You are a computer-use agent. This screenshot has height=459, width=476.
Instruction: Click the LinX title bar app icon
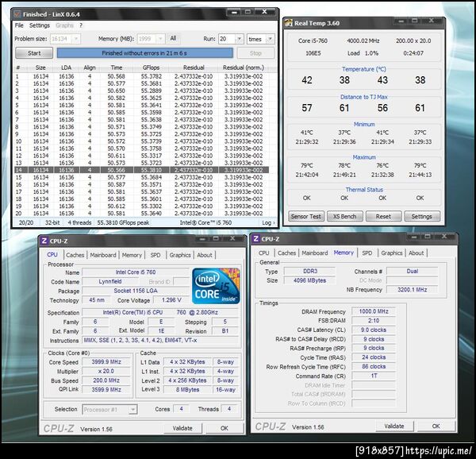17,14
